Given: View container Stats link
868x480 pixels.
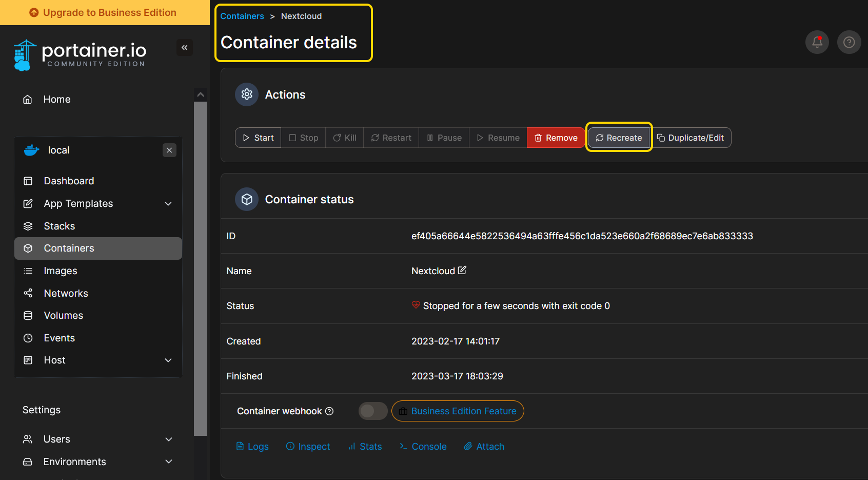Looking at the screenshot, I should pos(365,447).
